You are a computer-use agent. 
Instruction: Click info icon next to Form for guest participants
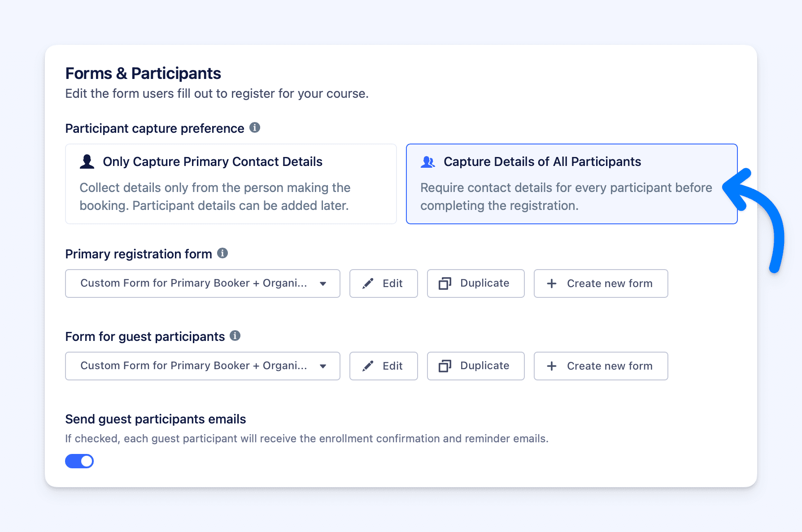[235, 336]
